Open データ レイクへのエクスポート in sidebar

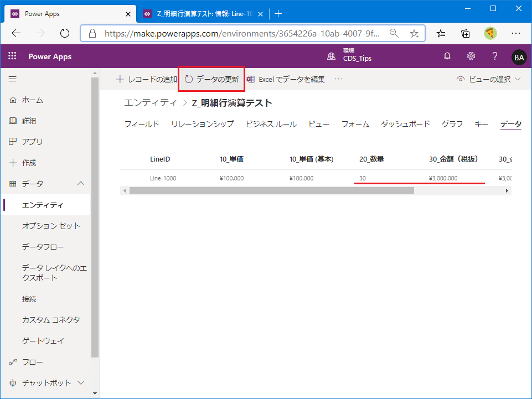click(54, 273)
